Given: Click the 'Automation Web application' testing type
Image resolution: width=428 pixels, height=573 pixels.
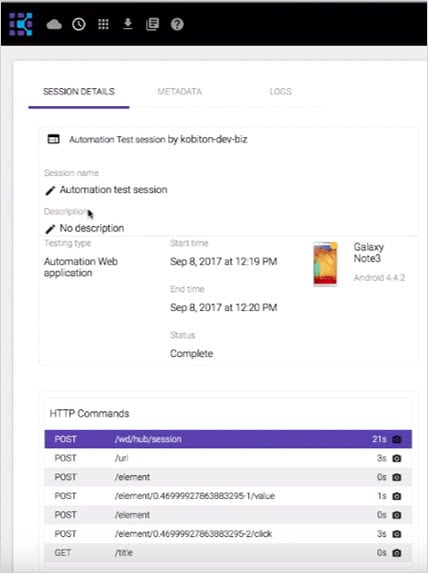Looking at the screenshot, I should tap(81, 267).
